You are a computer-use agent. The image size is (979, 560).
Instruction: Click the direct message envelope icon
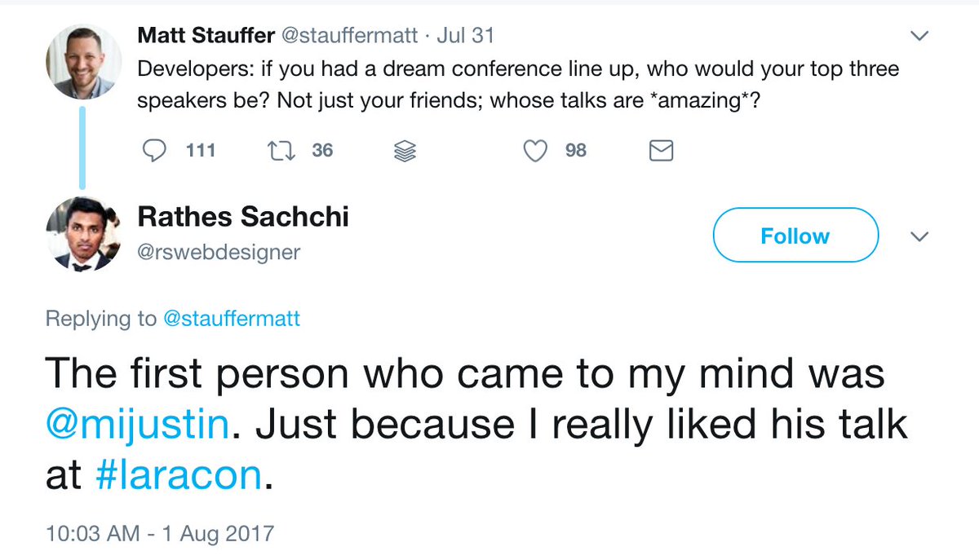(x=661, y=151)
